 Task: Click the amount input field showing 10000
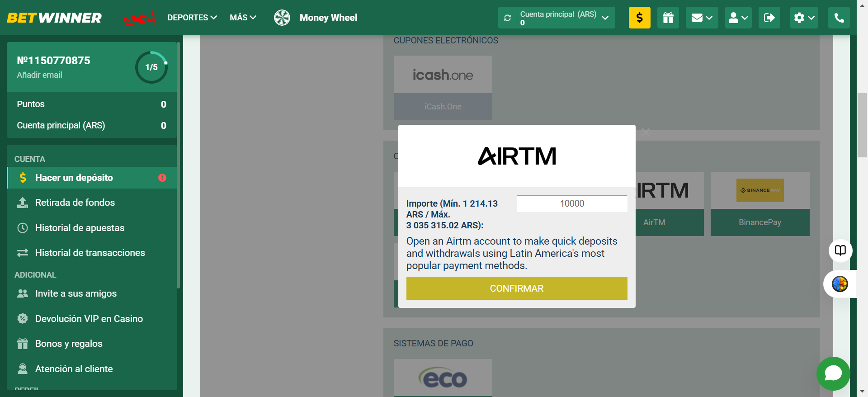pyautogui.click(x=572, y=203)
